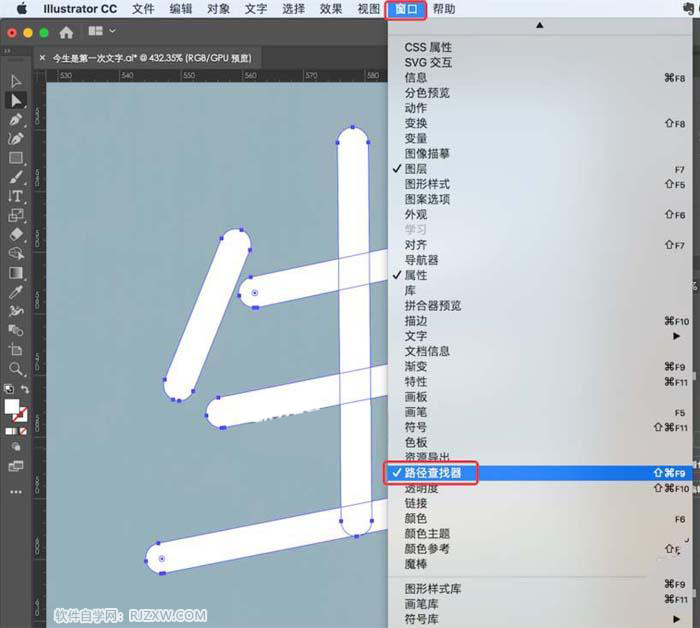Image resolution: width=700 pixels, height=628 pixels.
Task: Open the 文字 menu in menu bar
Action: [x=256, y=9]
